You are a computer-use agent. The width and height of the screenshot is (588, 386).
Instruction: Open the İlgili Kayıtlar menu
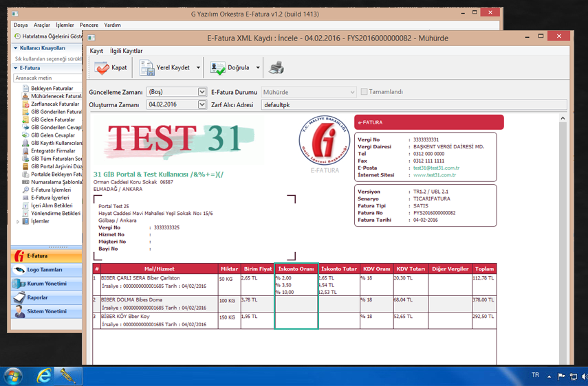(x=126, y=51)
